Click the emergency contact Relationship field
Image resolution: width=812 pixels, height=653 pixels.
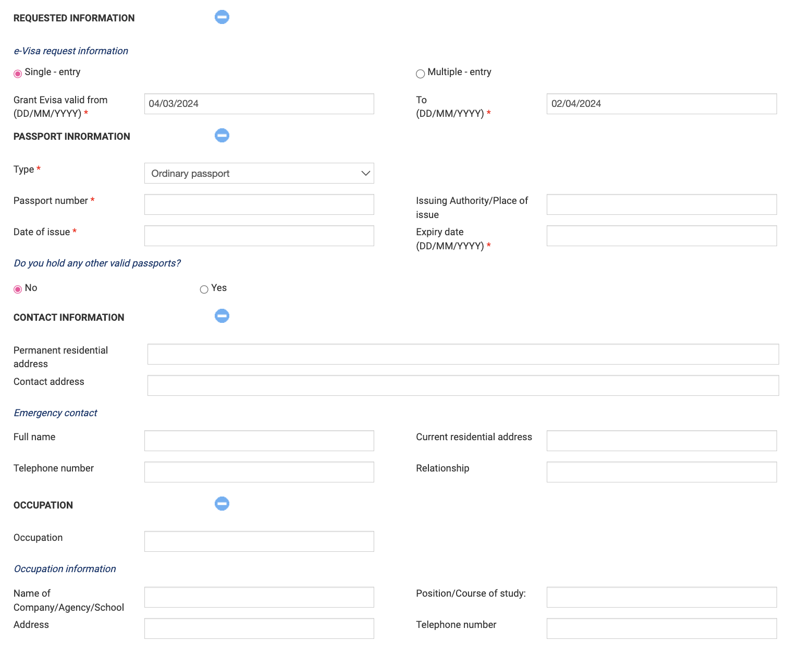coord(661,472)
